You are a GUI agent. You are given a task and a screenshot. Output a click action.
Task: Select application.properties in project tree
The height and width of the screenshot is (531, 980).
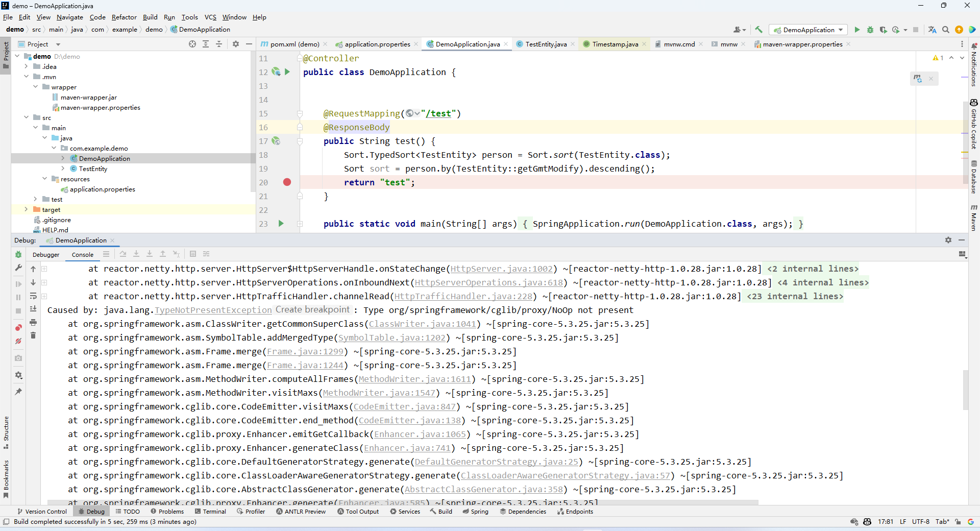(x=102, y=189)
